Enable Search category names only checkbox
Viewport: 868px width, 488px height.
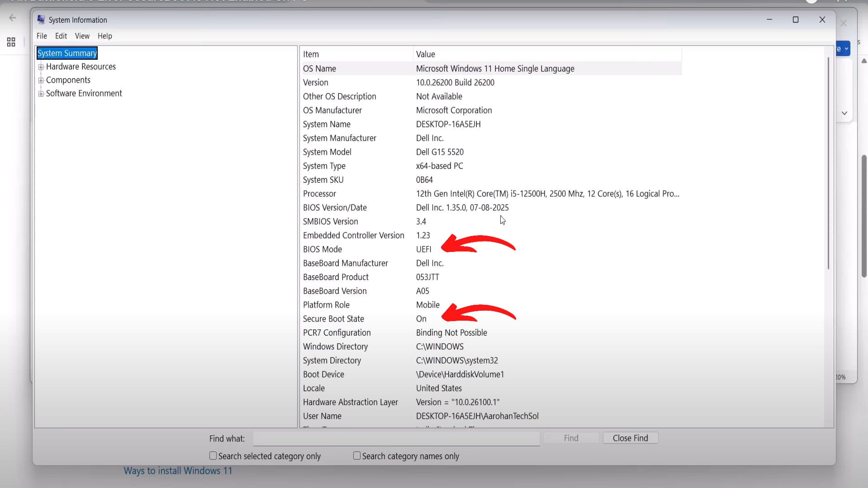point(357,455)
